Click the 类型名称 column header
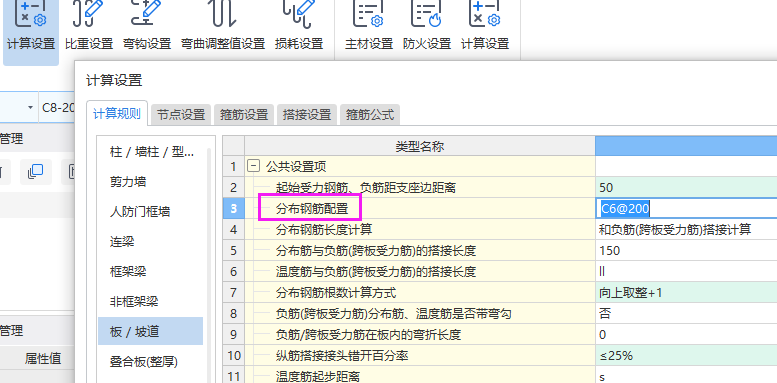 coord(420,146)
